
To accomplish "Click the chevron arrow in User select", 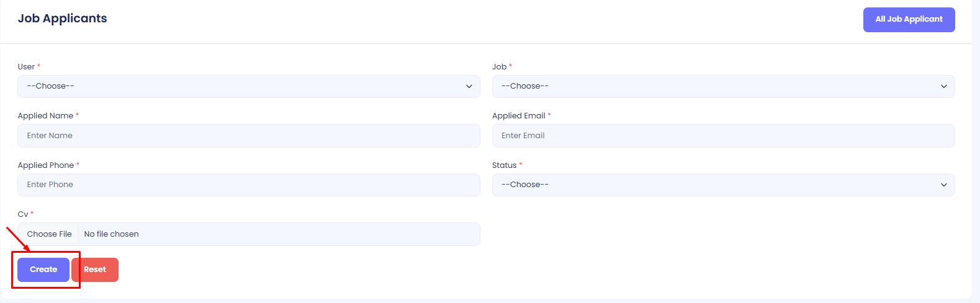I will [x=469, y=87].
